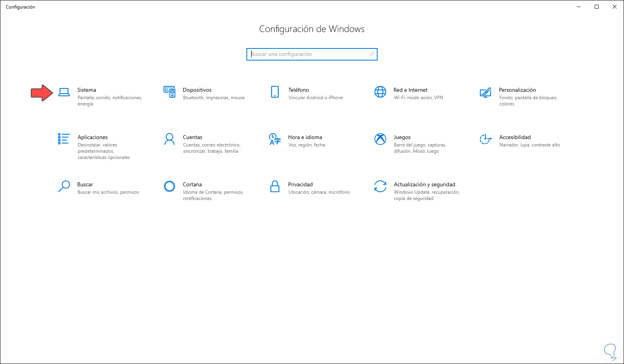624x364 pixels.
Task: Open the Privacidad padlock icon
Action: [275, 186]
